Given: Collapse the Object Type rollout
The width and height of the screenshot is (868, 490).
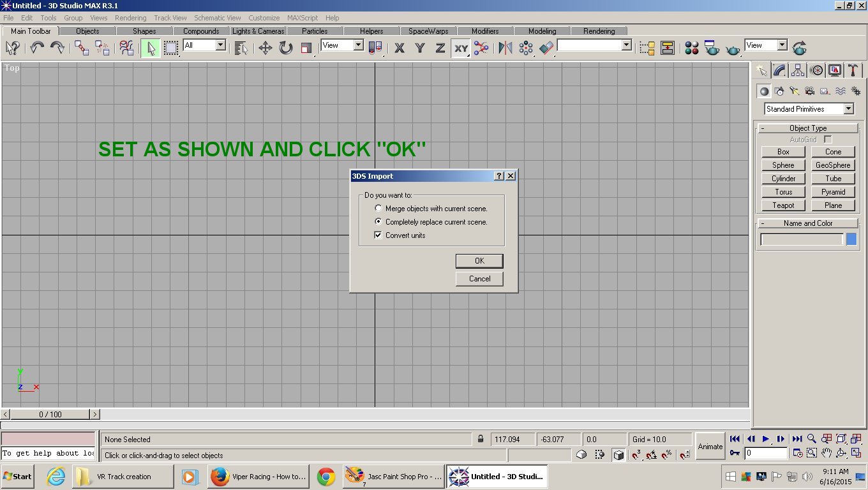Looking at the screenshot, I should (807, 128).
